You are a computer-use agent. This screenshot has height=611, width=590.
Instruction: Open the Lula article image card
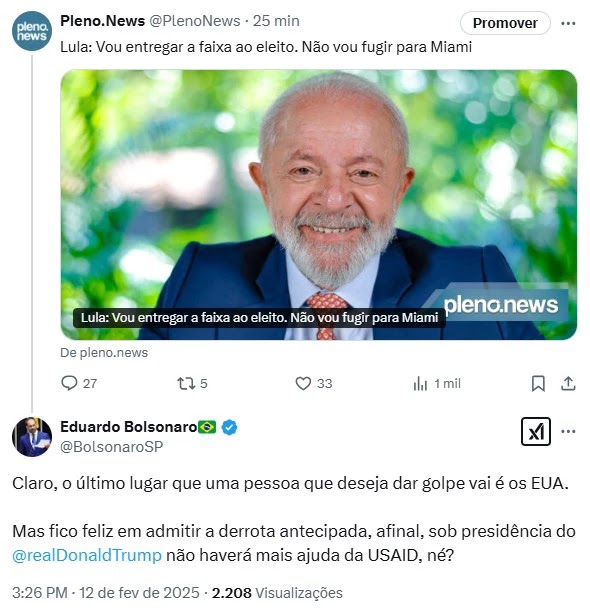tap(319, 205)
